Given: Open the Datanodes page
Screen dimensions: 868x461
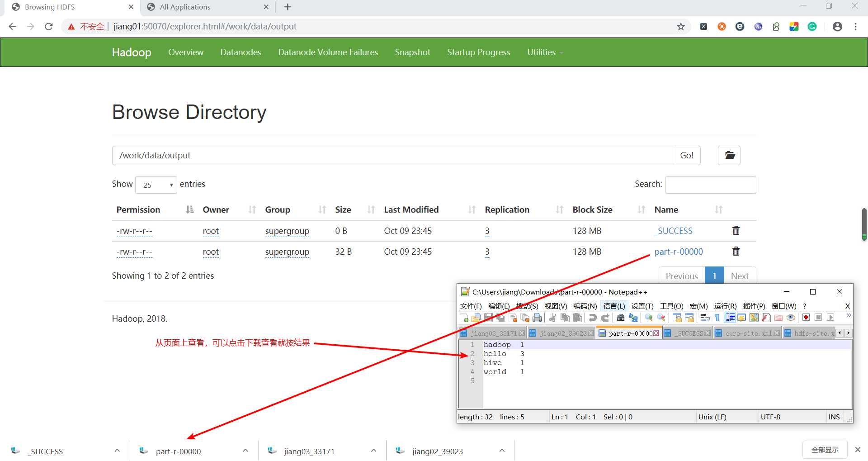Looking at the screenshot, I should [241, 52].
